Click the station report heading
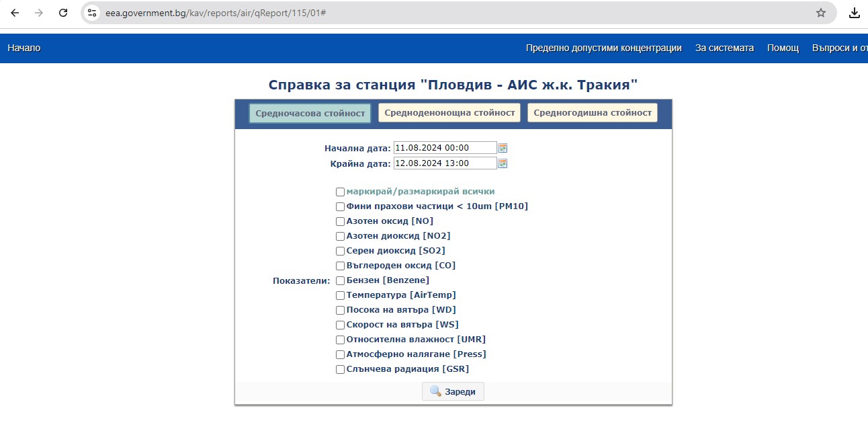The height and width of the screenshot is (429, 868). (x=453, y=85)
